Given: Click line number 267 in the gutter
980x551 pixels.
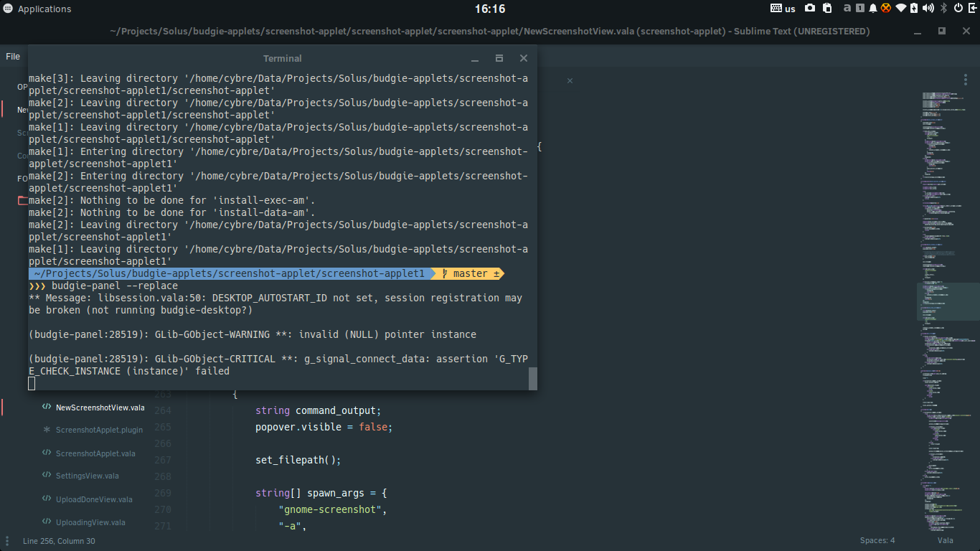Looking at the screenshot, I should 163,460.
